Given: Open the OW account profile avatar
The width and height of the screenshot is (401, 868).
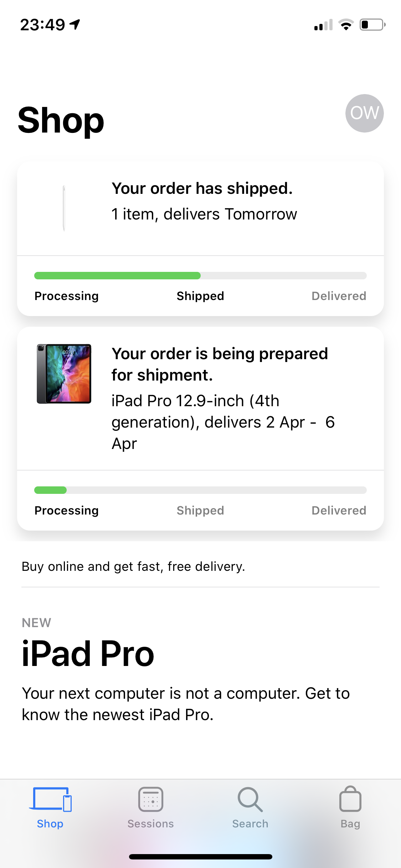Looking at the screenshot, I should (364, 113).
